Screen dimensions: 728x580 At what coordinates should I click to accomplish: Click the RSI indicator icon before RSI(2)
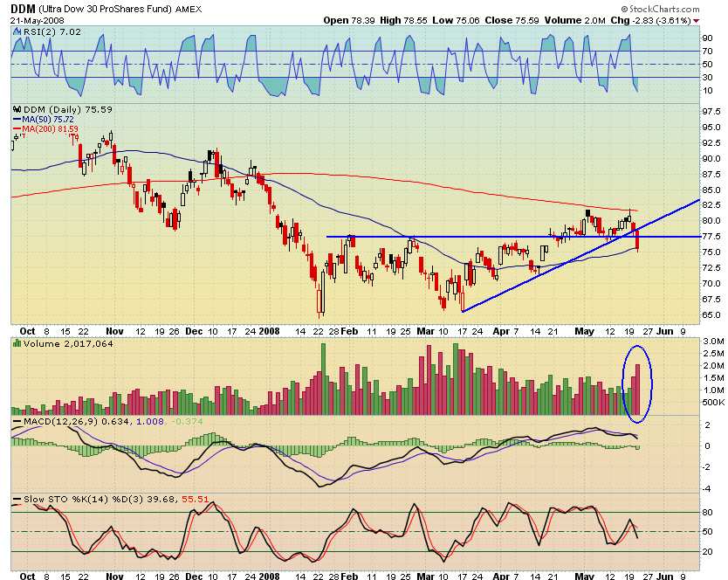(x=17, y=31)
